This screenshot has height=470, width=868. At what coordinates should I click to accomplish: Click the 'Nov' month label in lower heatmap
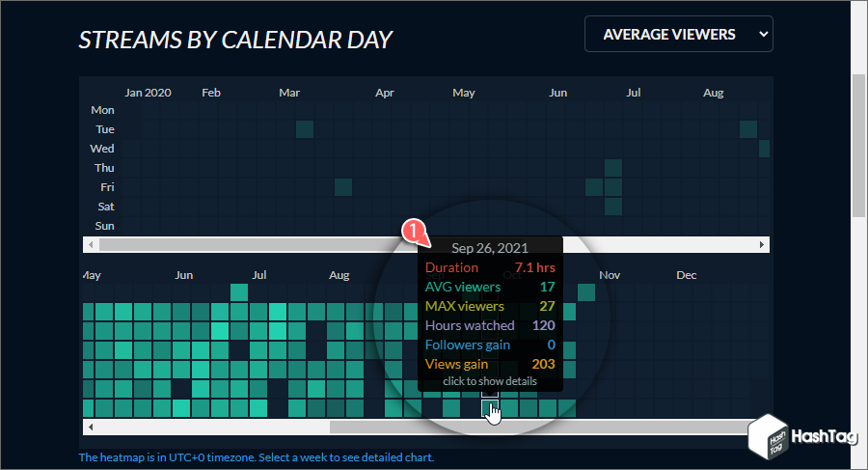pyautogui.click(x=610, y=275)
